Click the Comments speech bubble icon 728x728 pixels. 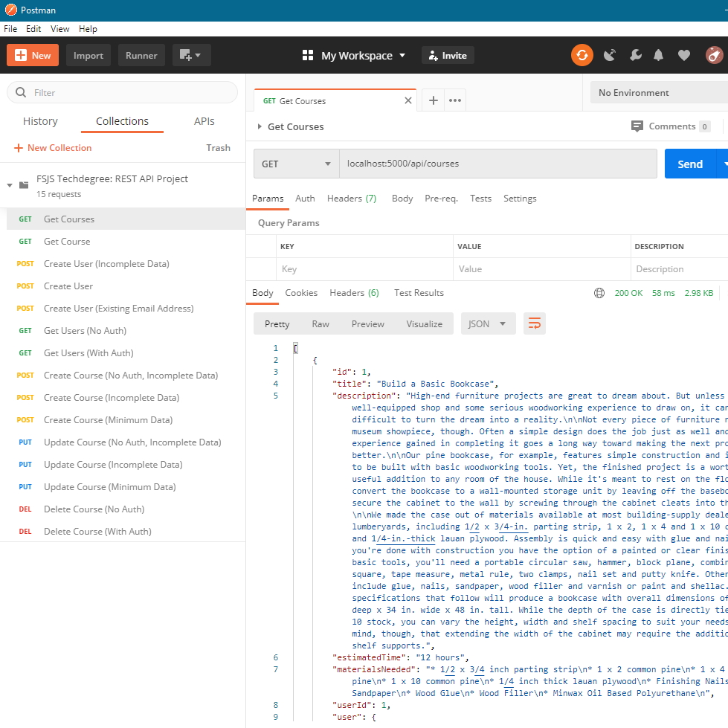pos(637,126)
